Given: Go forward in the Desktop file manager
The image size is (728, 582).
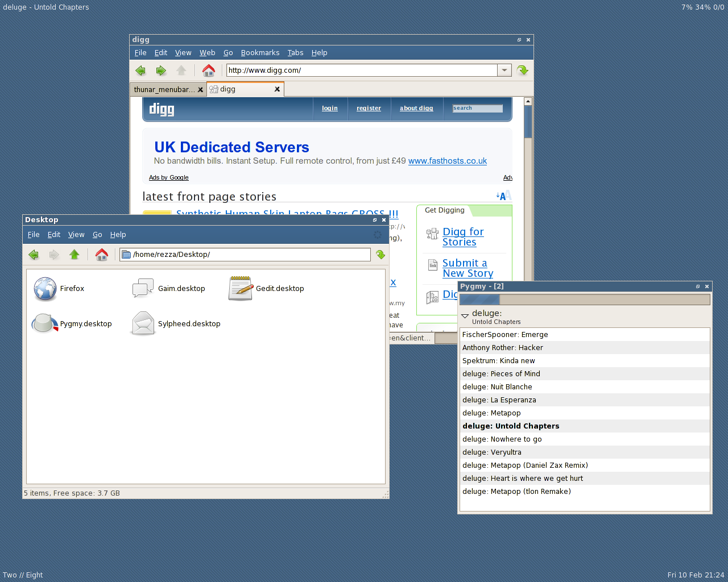Looking at the screenshot, I should coord(54,255).
